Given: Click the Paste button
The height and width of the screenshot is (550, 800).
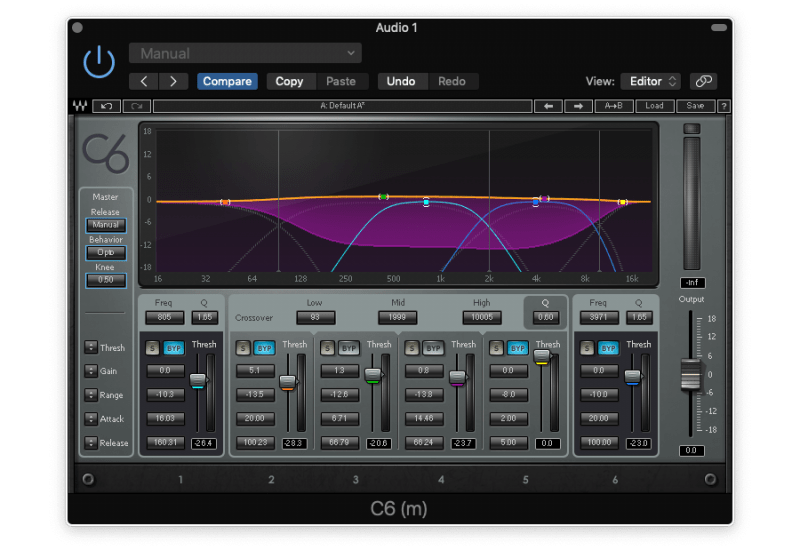Looking at the screenshot, I should [x=341, y=82].
